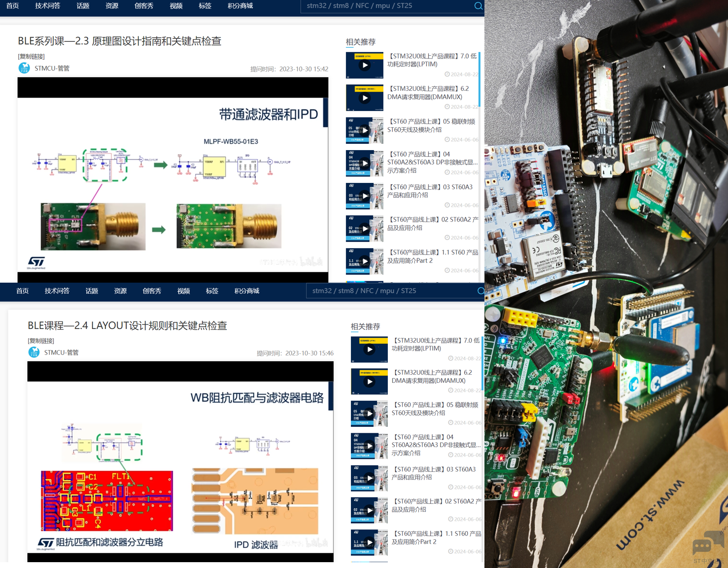The width and height of the screenshot is (728, 568).
Task: Open 首页 in the 2.3 原理图 page navigation
Action: [13, 6]
